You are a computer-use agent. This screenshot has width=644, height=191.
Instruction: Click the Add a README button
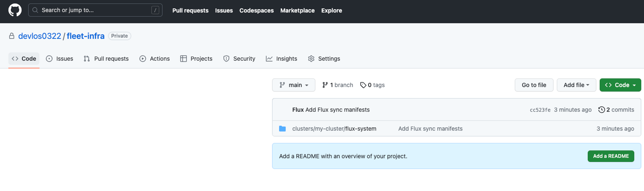pos(610,156)
